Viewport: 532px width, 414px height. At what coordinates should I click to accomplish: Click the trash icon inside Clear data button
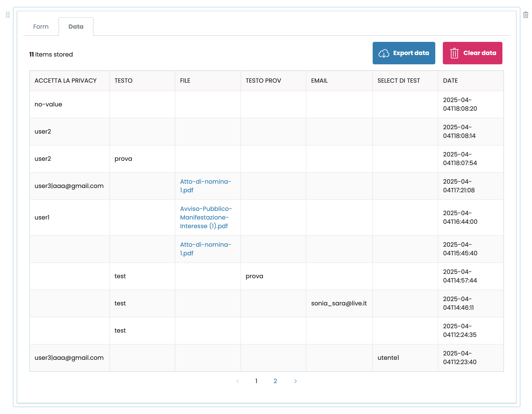point(454,53)
